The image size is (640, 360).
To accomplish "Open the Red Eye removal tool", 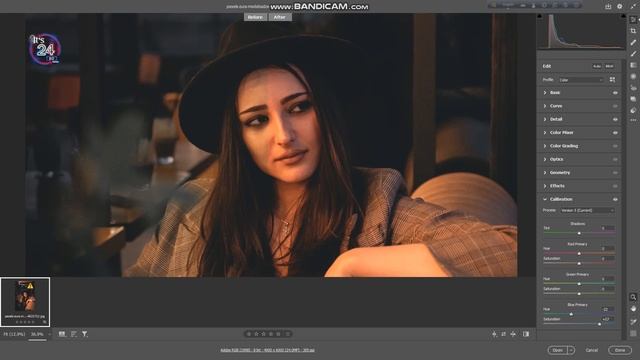I will coord(633,88).
